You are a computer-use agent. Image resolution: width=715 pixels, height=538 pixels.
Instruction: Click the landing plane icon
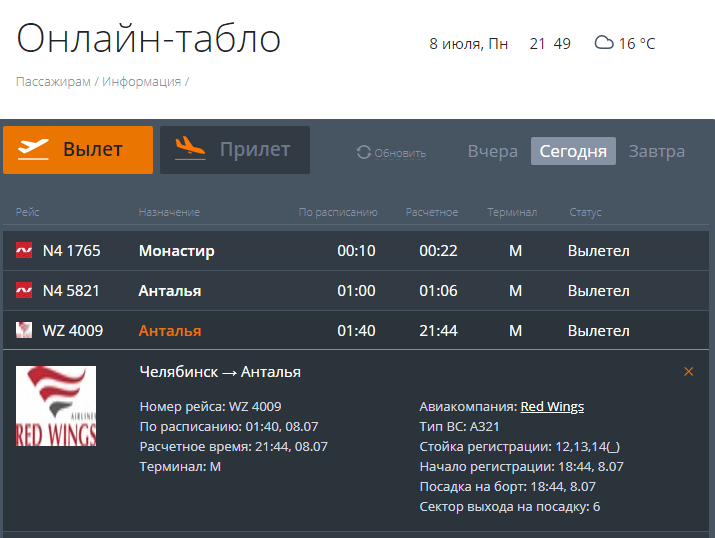[x=190, y=149]
